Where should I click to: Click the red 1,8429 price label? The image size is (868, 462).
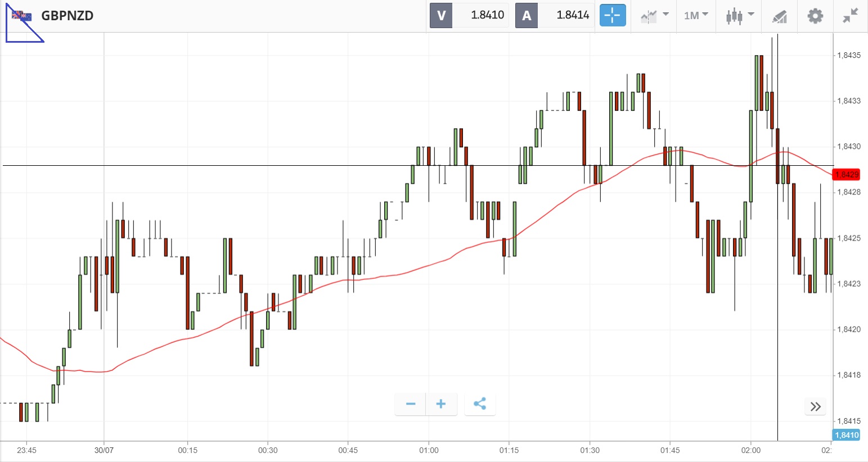click(x=847, y=174)
